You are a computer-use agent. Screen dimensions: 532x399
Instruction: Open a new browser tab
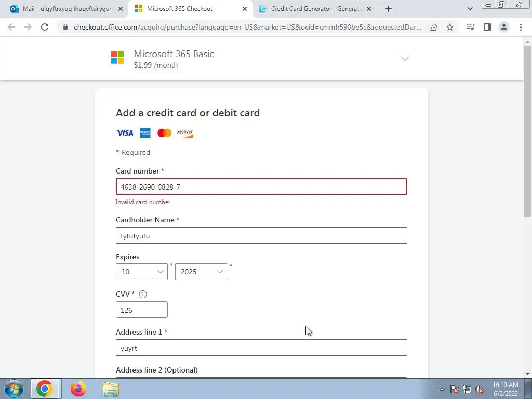389,9
